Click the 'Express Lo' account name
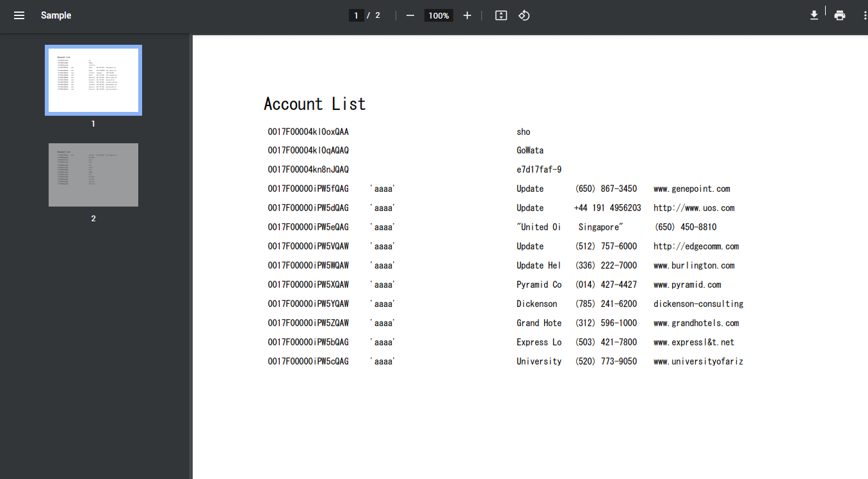This screenshot has width=868, height=479. coord(539,342)
